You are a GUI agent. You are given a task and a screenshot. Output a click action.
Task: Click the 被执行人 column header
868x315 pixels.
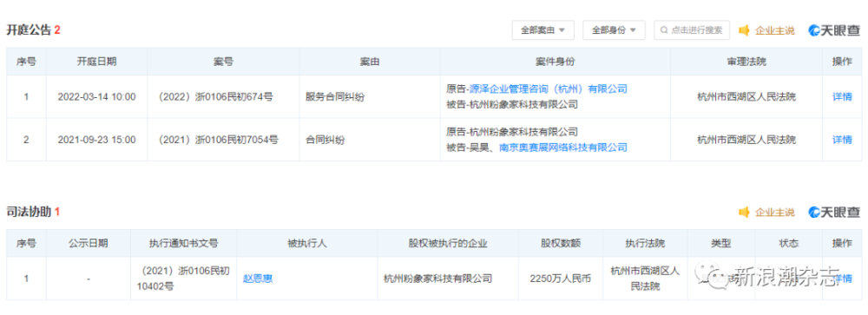pos(307,243)
